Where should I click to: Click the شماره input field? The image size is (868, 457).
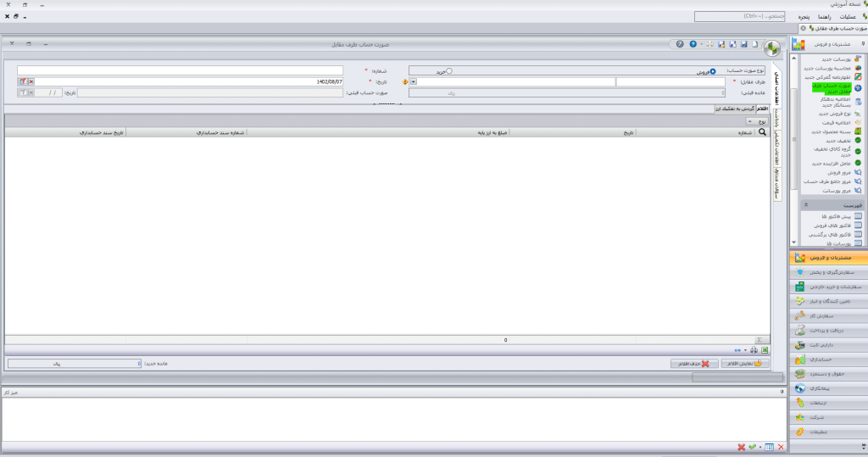pos(180,71)
